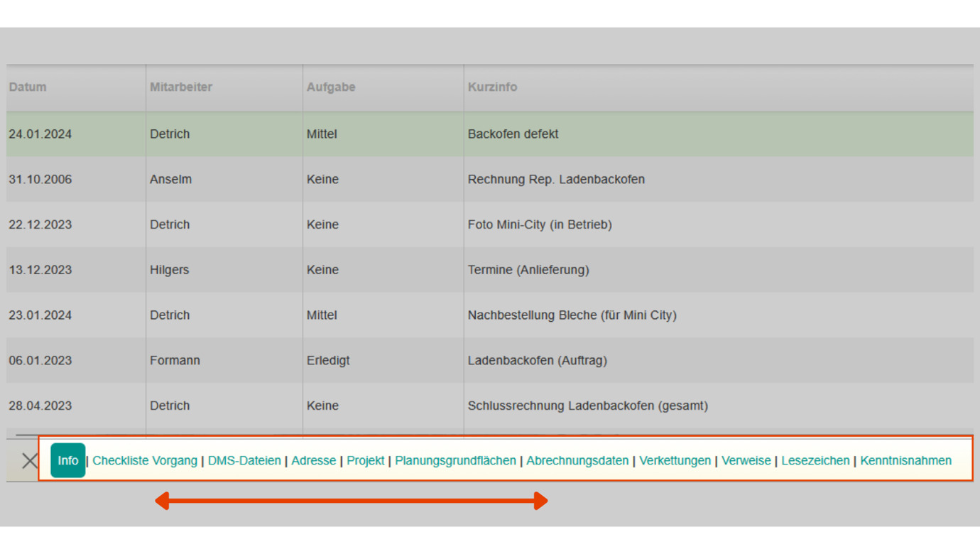Sort by Datum column header
The height and width of the screenshot is (554, 980).
coord(28,87)
